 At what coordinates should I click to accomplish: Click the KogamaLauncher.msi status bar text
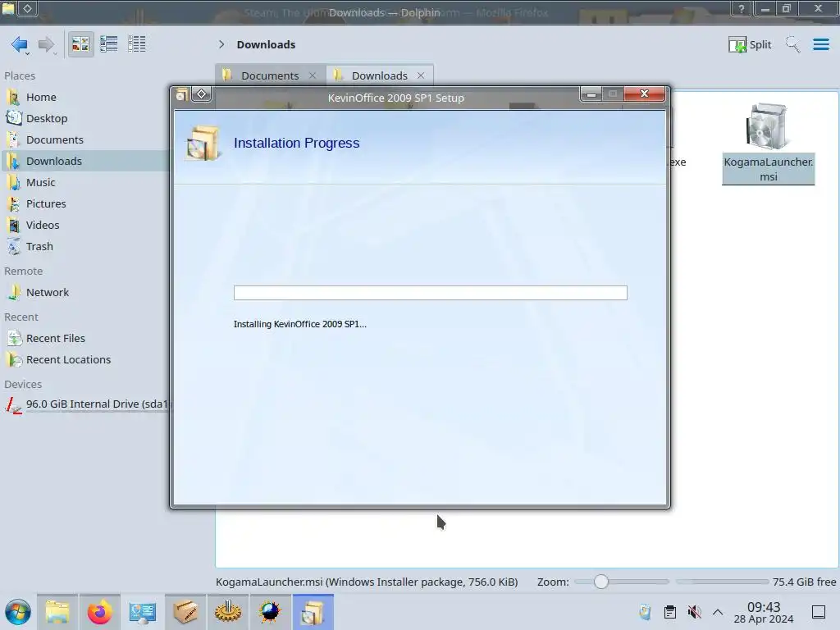coord(367,582)
